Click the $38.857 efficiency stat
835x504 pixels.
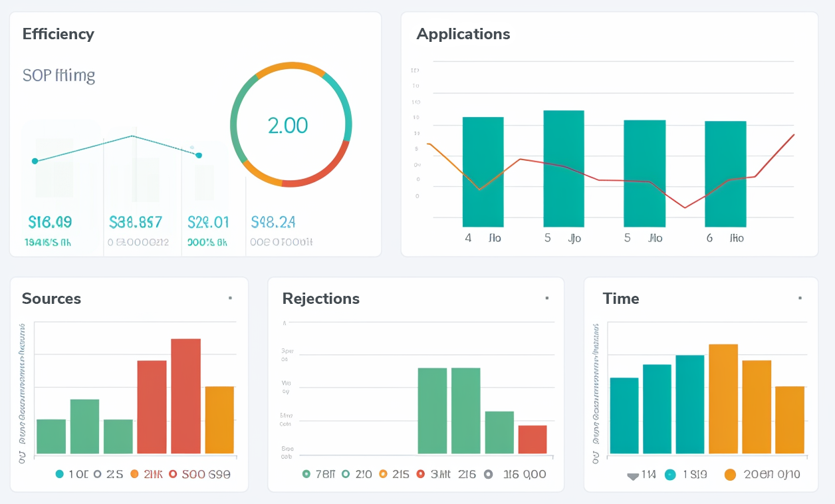[136, 221]
